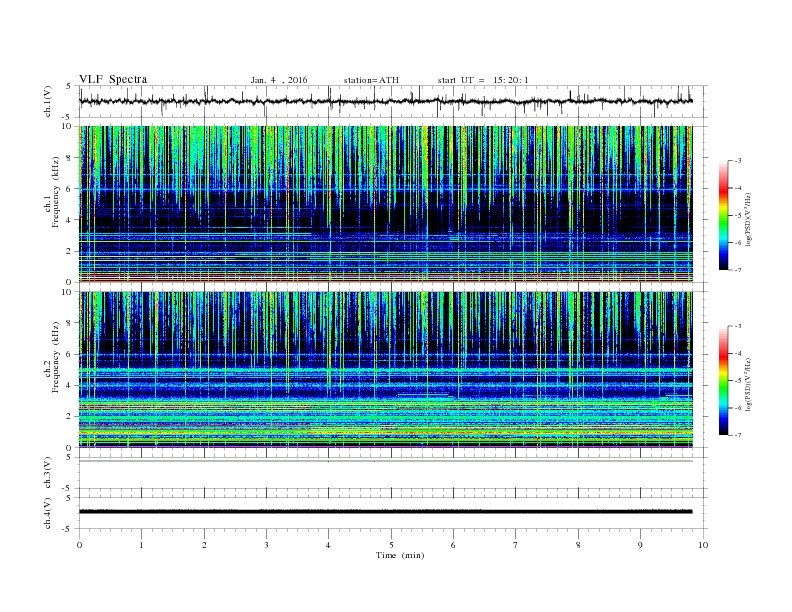
Task: Select the date text "Jan. 4 , 2016"
Action: [279, 80]
